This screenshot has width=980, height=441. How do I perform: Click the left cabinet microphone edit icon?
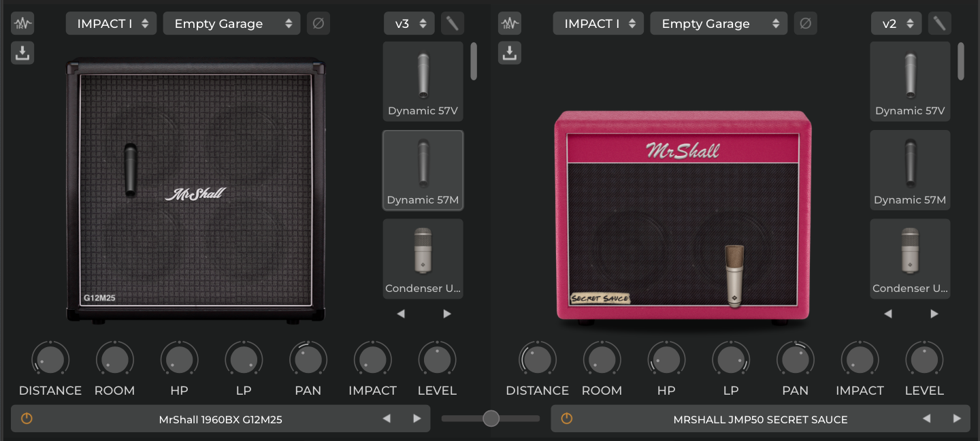[x=452, y=24]
